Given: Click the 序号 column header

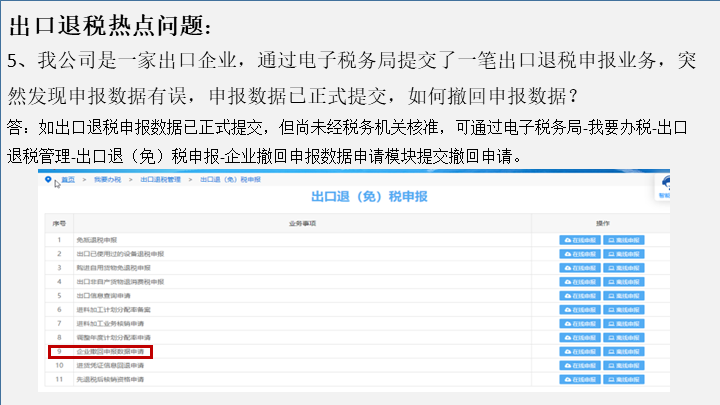Looking at the screenshot, I should click(59, 224).
